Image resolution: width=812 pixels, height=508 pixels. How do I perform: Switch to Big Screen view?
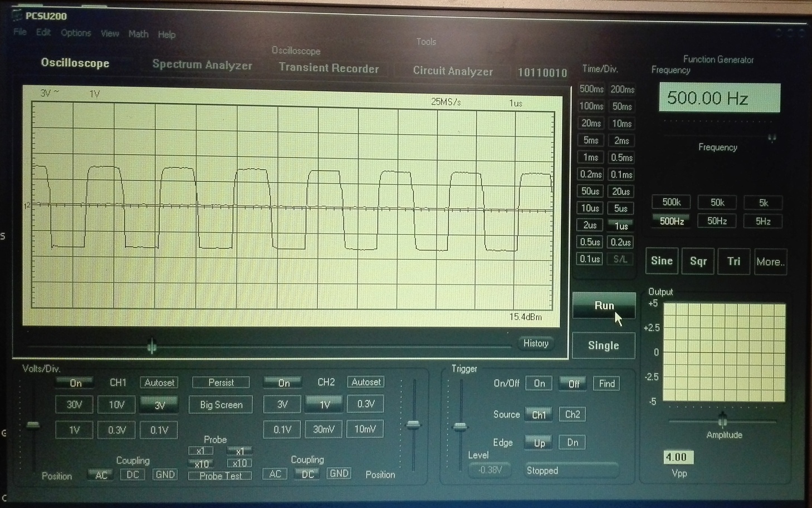tap(221, 405)
